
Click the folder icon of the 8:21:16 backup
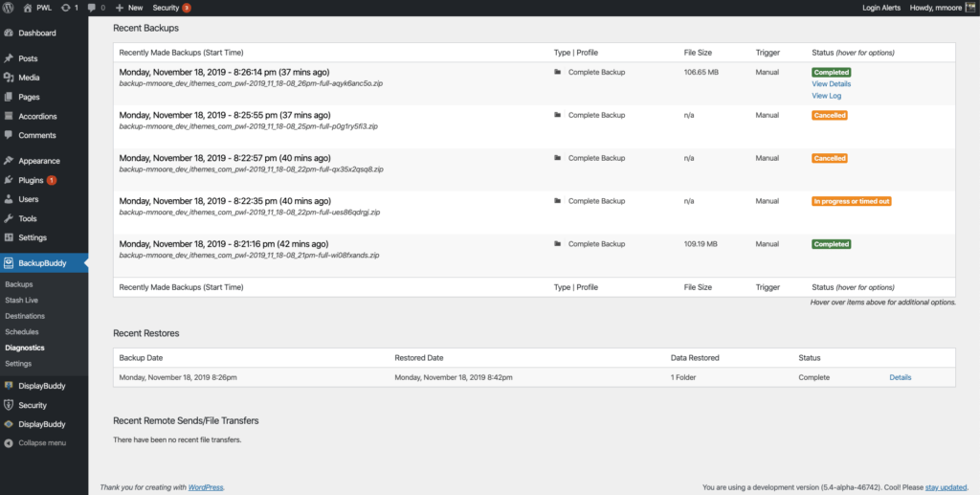coord(558,244)
